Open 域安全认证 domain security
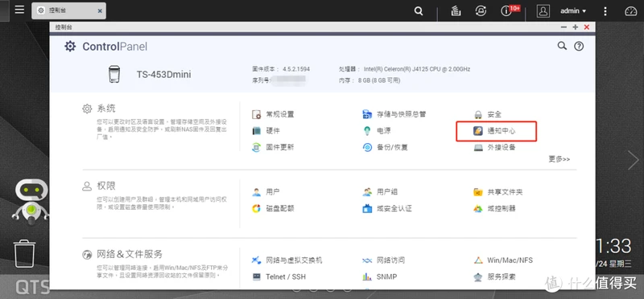This screenshot has width=644, height=299. click(x=387, y=208)
